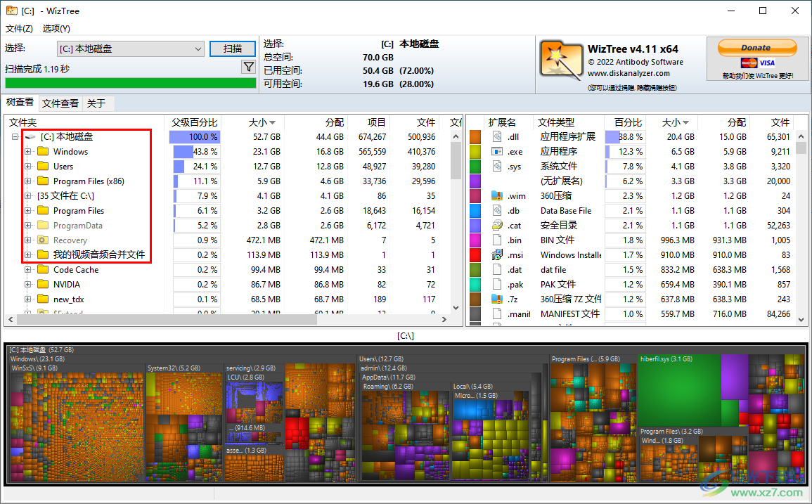Expand the [35 文件在 C:\] node
This screenshot has width=812, height=504.
click(x=27, y=196)
